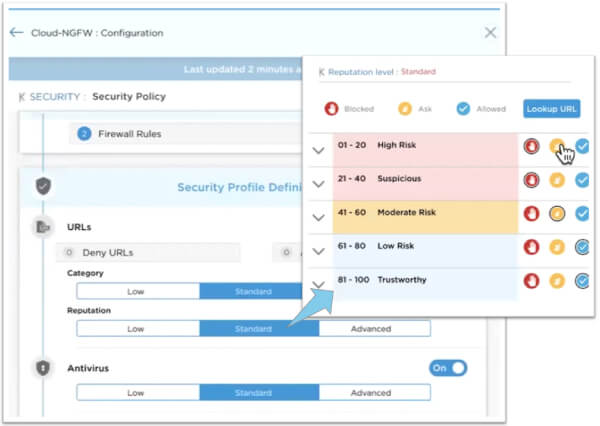Click the URLs section icon

click(43, 228)
